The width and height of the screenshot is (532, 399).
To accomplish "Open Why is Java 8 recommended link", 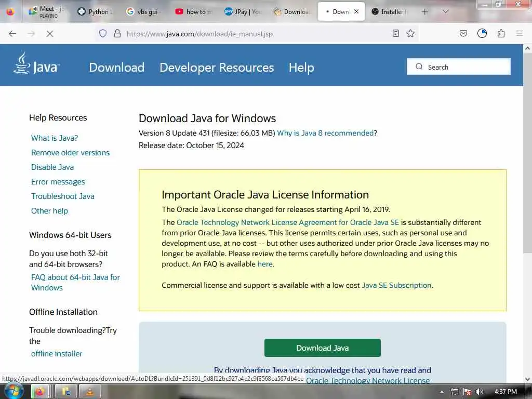I will pos(325,133).
